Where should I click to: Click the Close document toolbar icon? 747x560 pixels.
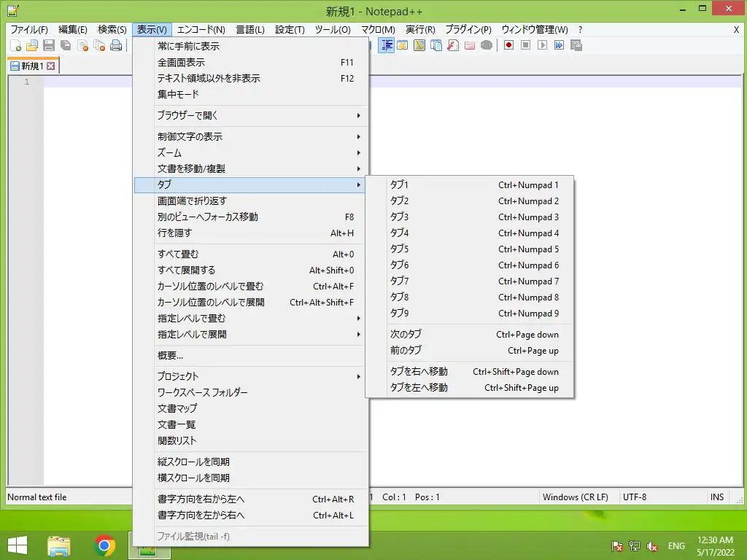tap(82, 45)
